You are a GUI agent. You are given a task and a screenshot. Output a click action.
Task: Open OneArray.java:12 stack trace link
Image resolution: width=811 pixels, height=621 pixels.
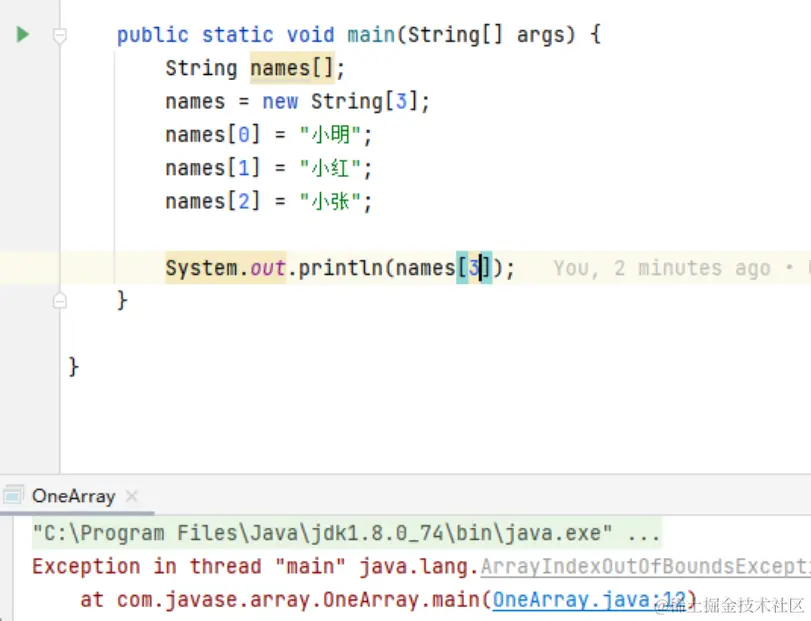(x=589, y=600)
